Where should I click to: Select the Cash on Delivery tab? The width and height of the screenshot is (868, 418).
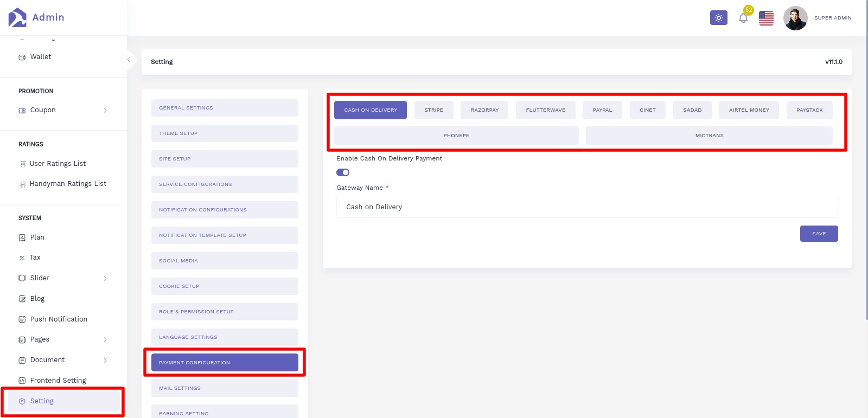(371, 110)
